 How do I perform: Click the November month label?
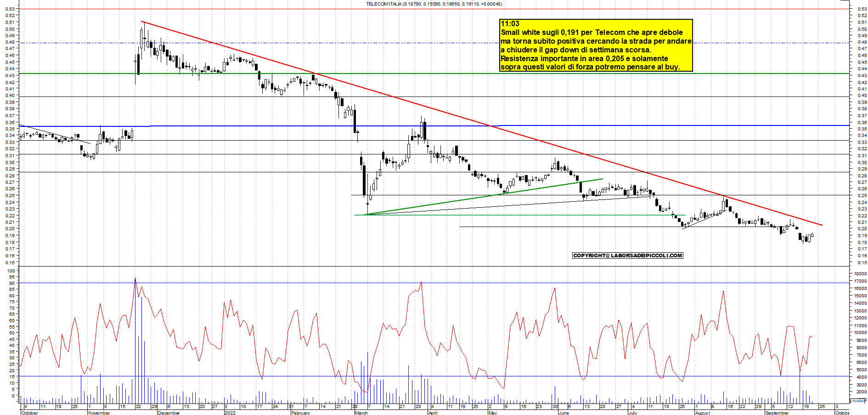(x=99, y=413)
